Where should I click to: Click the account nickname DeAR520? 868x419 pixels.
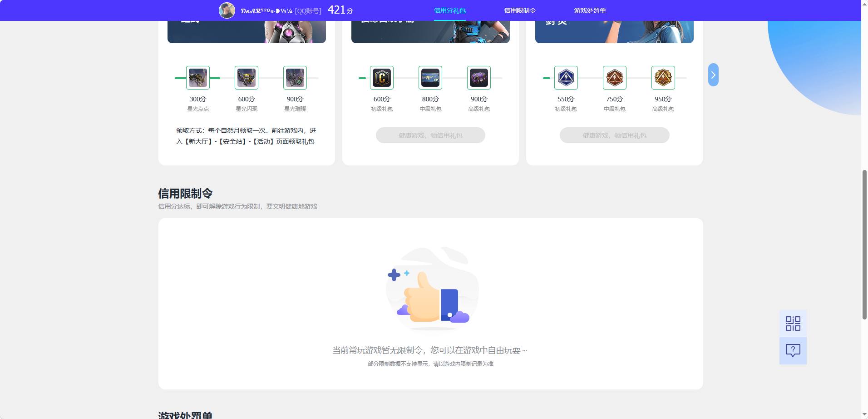[266, 10]
